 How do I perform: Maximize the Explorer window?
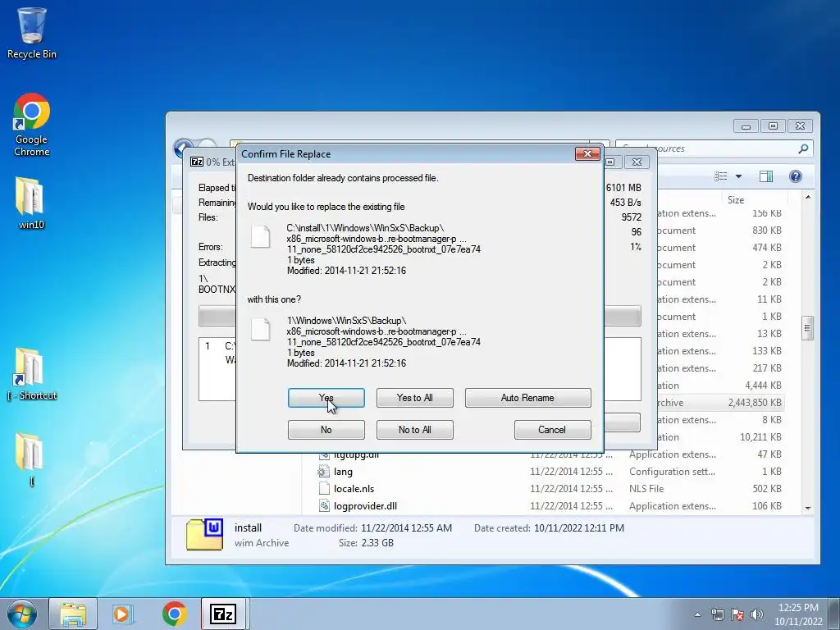(x=773, y=126)
